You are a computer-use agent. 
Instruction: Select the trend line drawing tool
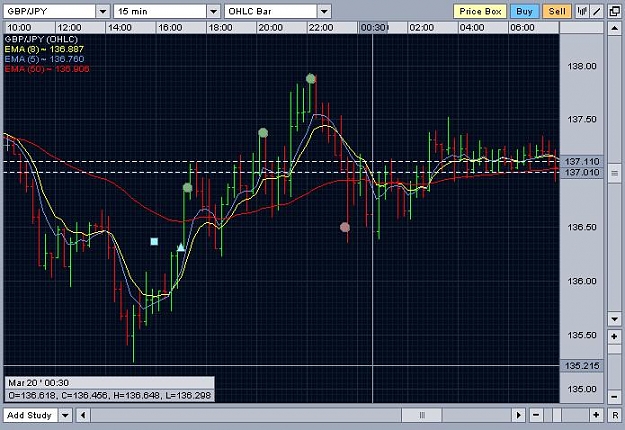click(596, 11)
